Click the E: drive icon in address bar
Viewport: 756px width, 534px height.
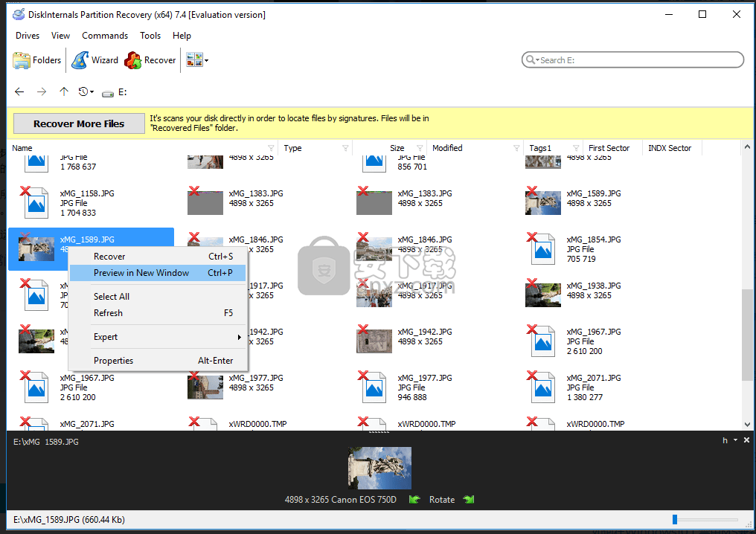(x=108, y=92)
